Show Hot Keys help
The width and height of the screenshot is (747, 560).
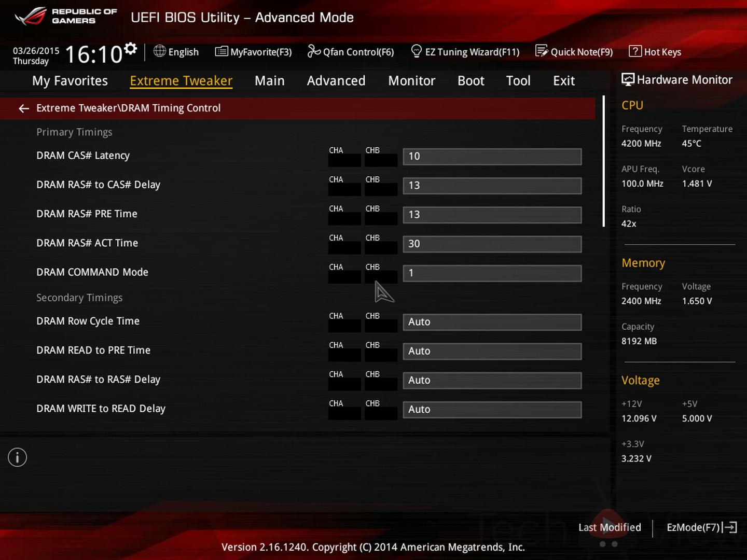[x=655, y=52]
